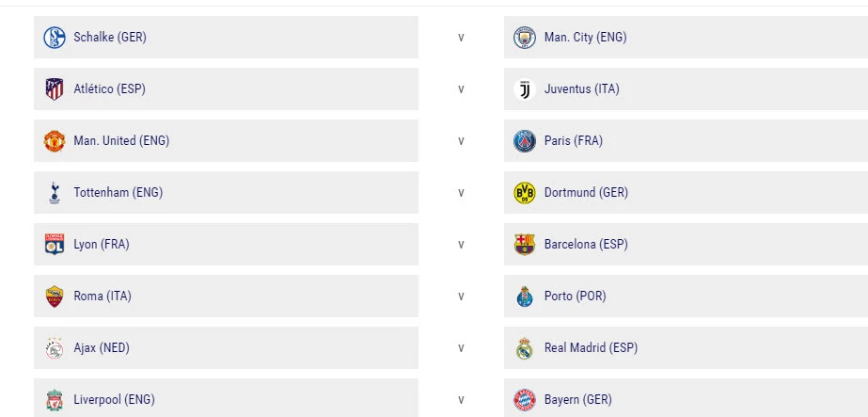Open the Real Madrid (ESP) team link
868x417 pixels.
click(x=591, y=348)
